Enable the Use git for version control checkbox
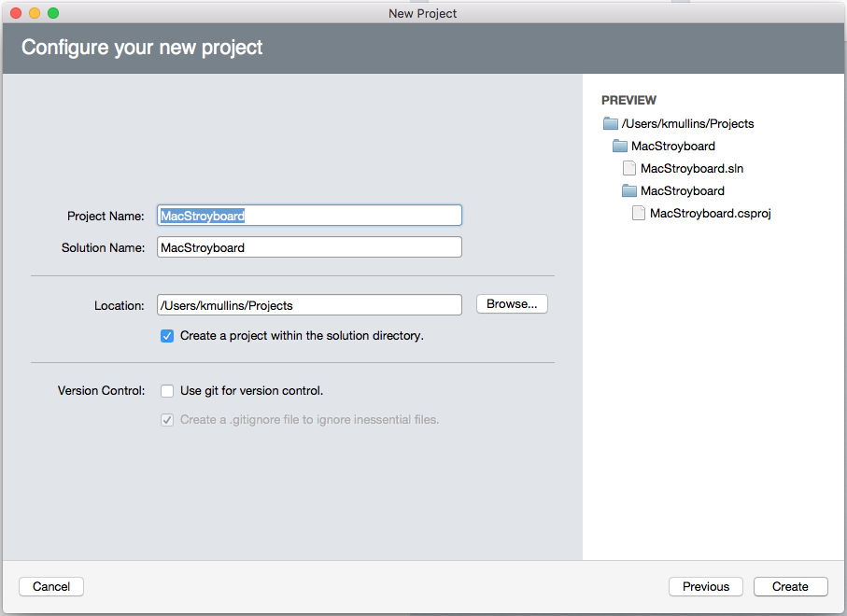This screenshot has height=616, width=847. pos(167,391)
